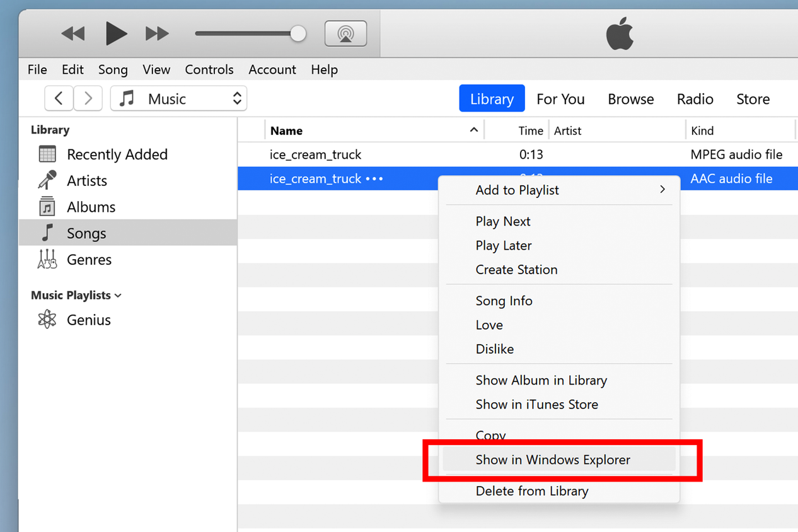Click the Artists microphone icon
This screenshot has width=798, height=532.
(47, 180)
